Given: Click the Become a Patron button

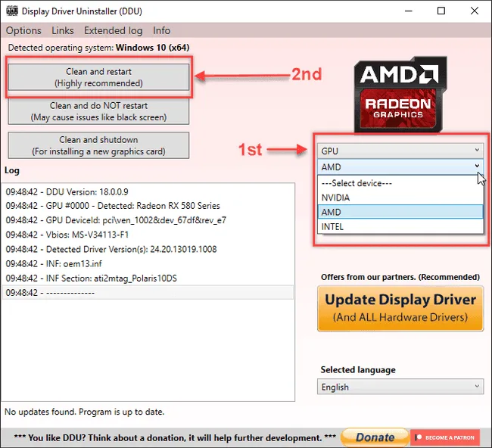Looking at the screenshot, I should (444, 437).
